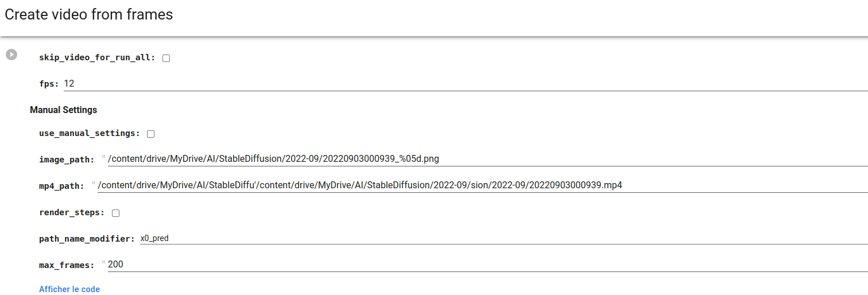
Task: Click the render_steps label text
Action: click(72, 212)
